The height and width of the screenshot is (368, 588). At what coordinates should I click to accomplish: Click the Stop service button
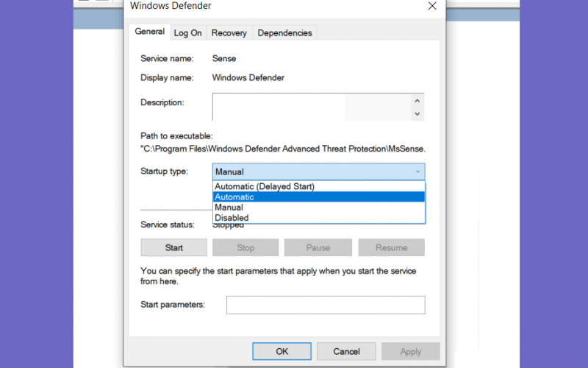click(245, 247)
